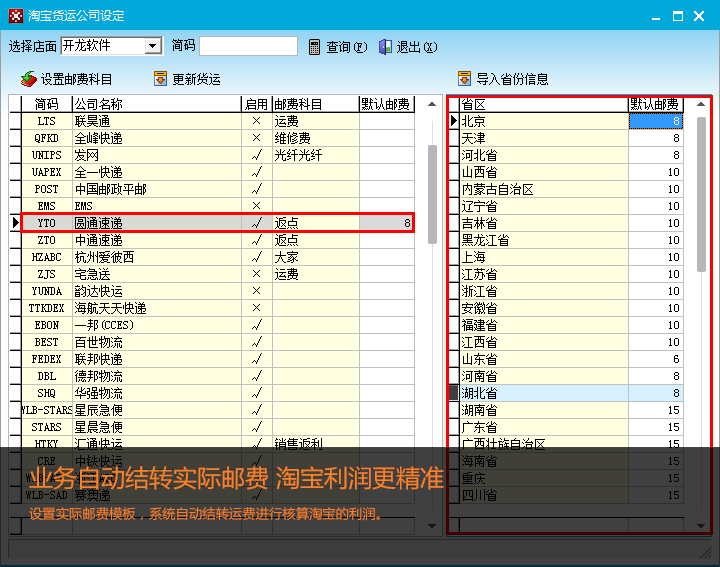This screenshot has width=720, height=567.
Task: Click the 退出 door icon
Action: click(385, 47)
